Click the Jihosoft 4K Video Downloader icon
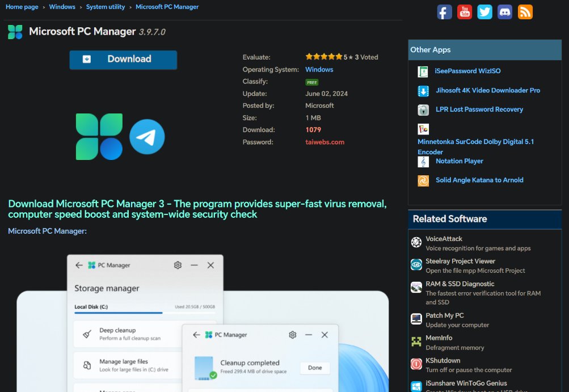This screenshot has height=392, width=569. click(423, 91)
